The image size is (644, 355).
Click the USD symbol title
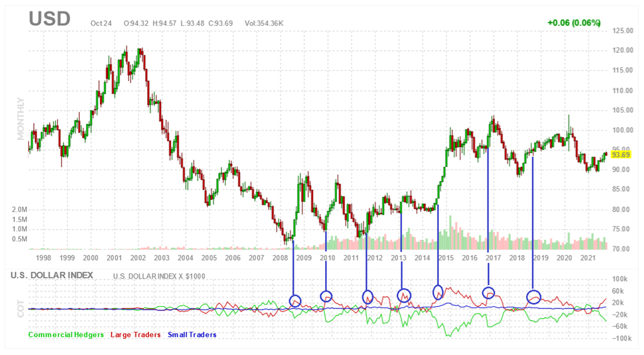50,19
